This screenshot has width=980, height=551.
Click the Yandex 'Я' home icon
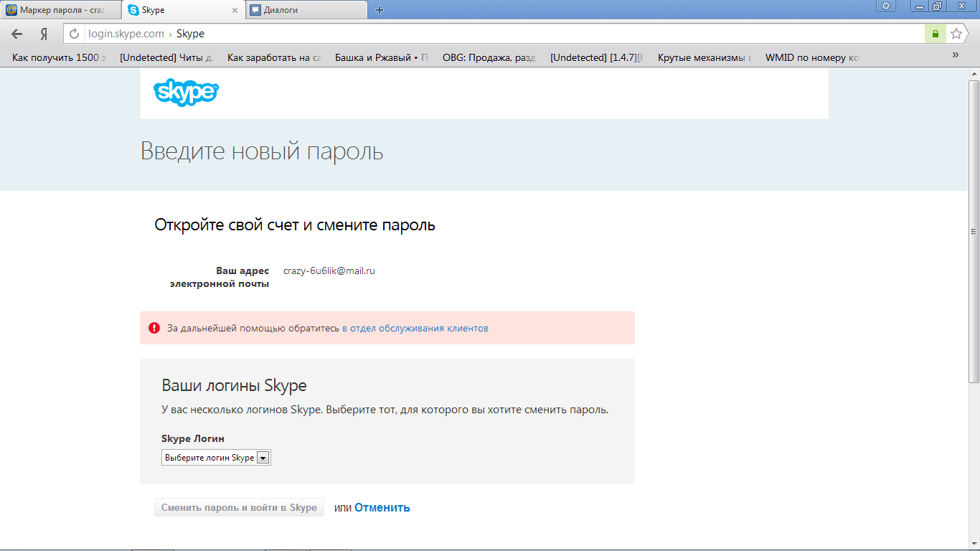coord(44,34)
